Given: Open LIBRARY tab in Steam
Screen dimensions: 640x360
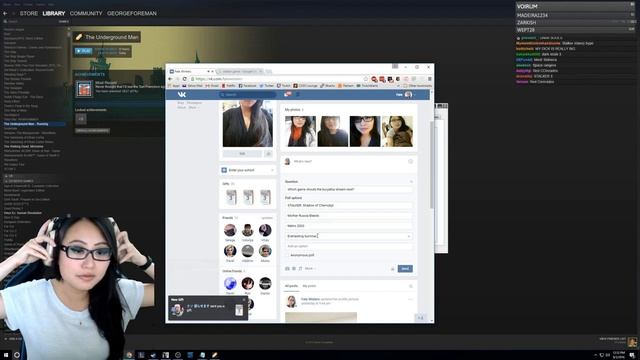Looking at the screenshot, I should point(54,13).
